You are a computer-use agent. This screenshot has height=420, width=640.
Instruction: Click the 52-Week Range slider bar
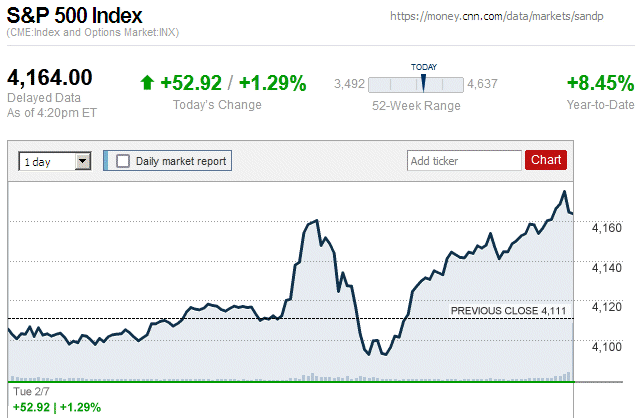(x=416, y=85)
